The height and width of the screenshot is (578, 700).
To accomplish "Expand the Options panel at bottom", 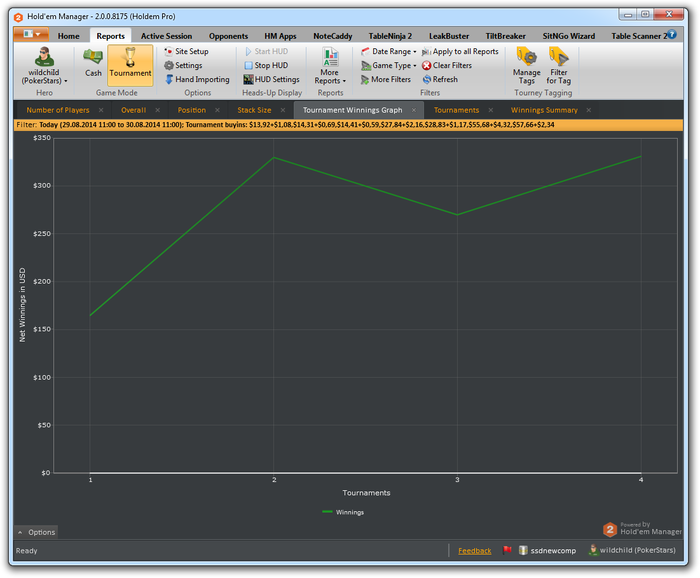I will click(36, 532).
